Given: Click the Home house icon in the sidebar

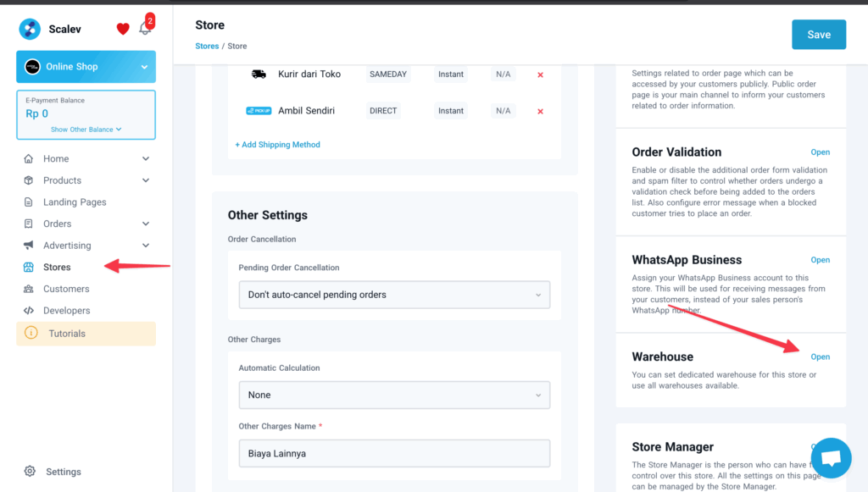Looking at the screenshot, I should click(29, 158).
